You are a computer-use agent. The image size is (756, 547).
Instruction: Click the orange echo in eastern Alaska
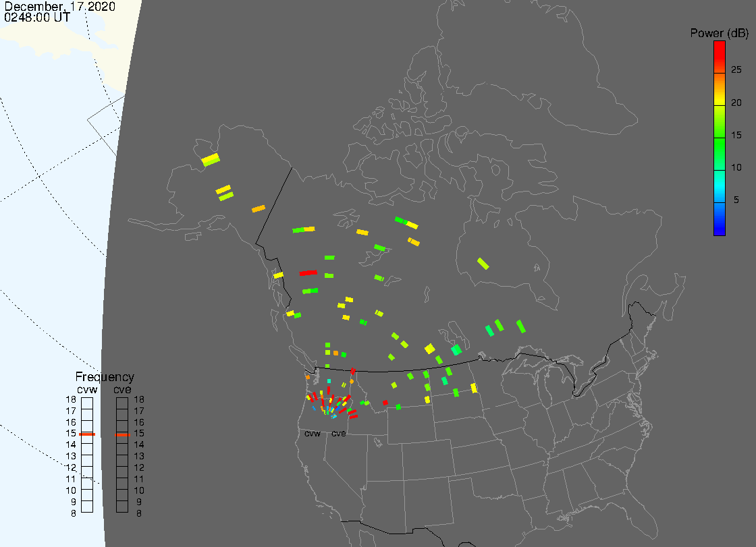click(x=259, y=208)
